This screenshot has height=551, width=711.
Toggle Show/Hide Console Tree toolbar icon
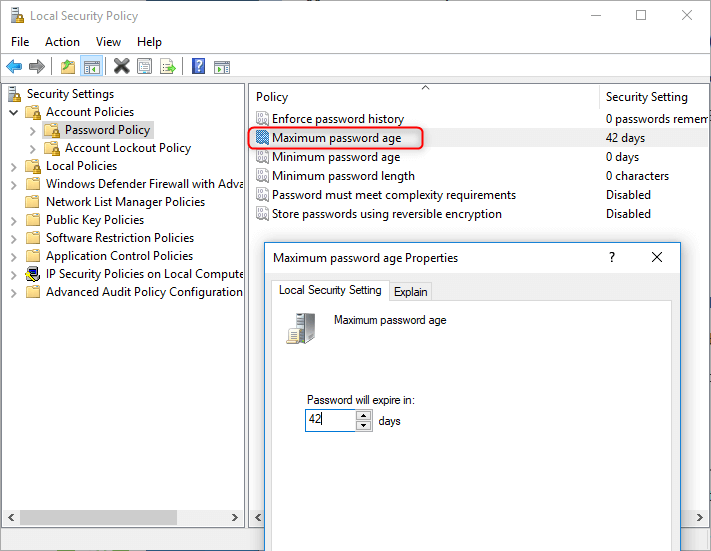point(91,67)
